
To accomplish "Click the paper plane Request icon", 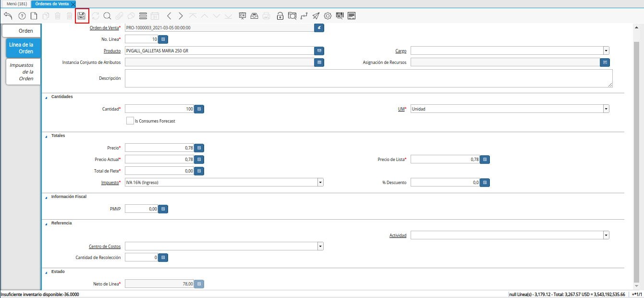I will tap(316, 16).
